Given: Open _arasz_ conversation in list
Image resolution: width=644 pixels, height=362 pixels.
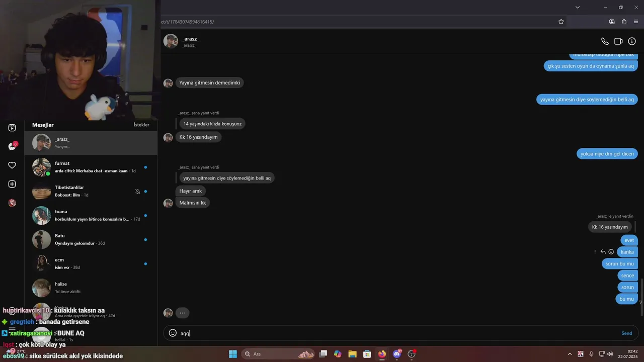Looking at the screenshot, I should pos(91,143).
